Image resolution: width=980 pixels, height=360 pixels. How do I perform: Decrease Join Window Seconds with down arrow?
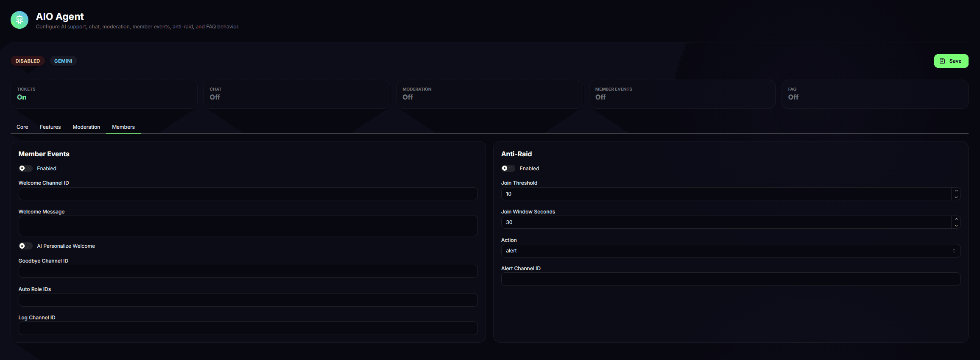tap(956, 226)
